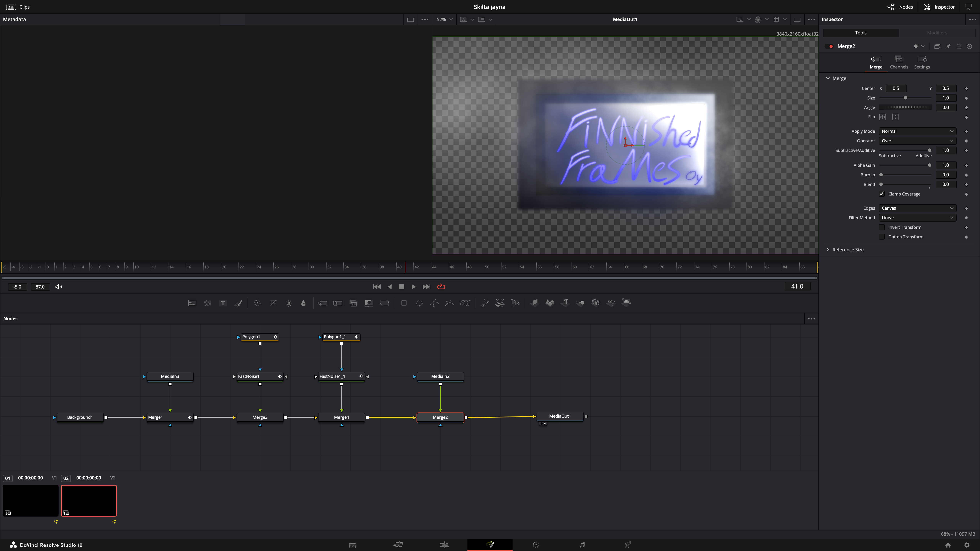
Task: Add a Polygon mask from the toolbar
Action: click(434, 303)
